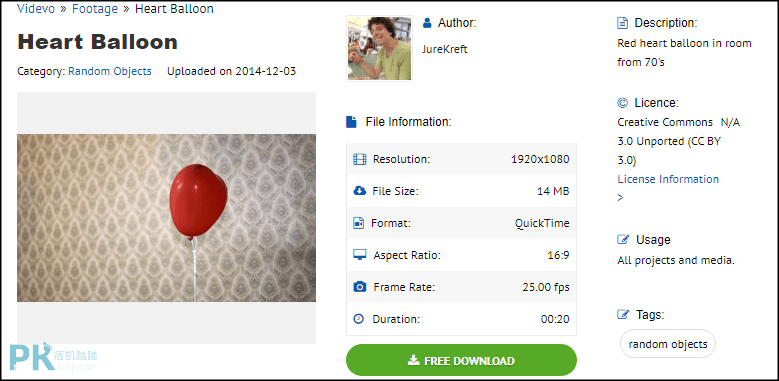Go to the Footage breadcrumb link

click(95, 9)
